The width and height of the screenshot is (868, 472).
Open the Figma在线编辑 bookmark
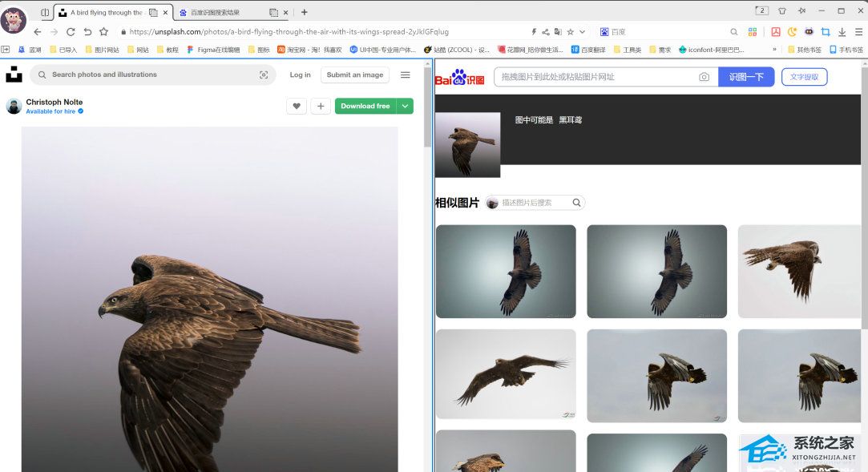click(x=213, y=50)
